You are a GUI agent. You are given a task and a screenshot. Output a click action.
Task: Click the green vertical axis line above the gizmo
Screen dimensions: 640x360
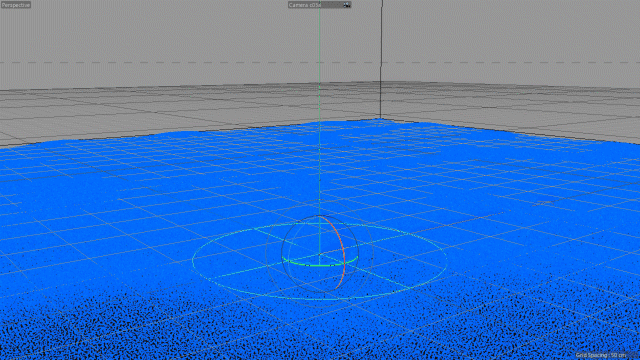coord(320,122)
